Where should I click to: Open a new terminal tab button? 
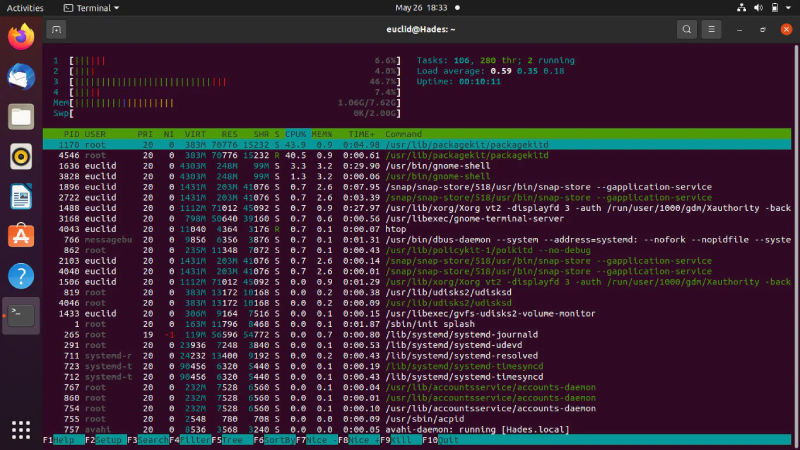pos(56,30)
